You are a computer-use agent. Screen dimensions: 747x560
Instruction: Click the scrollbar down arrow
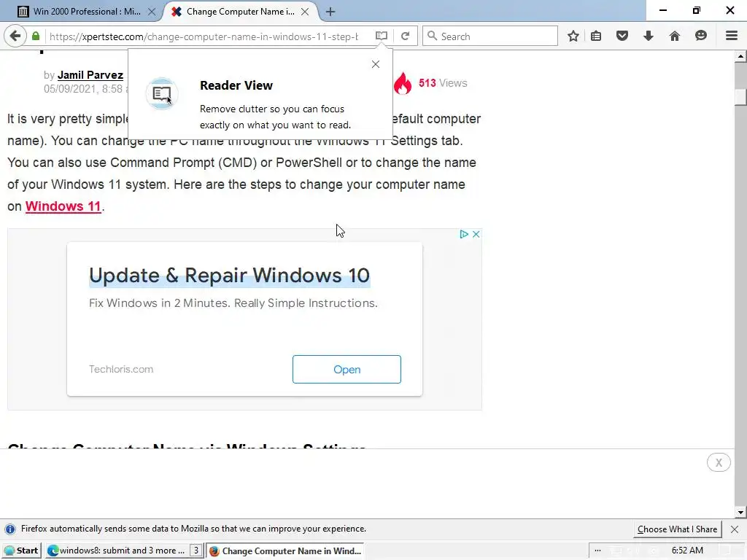740,513
